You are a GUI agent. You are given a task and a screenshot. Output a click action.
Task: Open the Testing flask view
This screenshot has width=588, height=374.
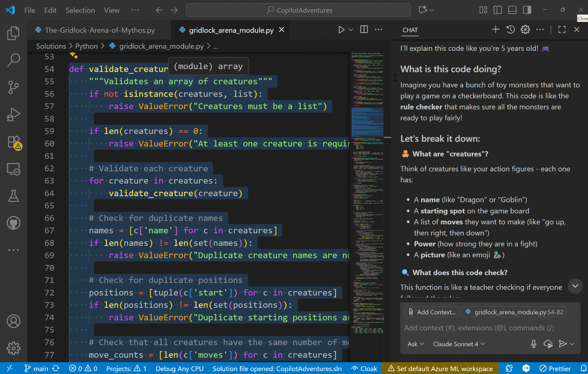14,196
